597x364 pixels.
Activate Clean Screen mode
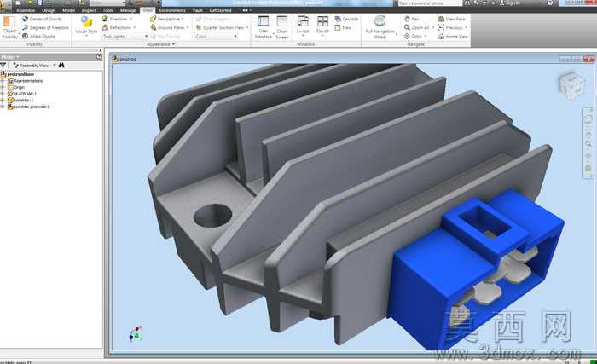(281, 27)
